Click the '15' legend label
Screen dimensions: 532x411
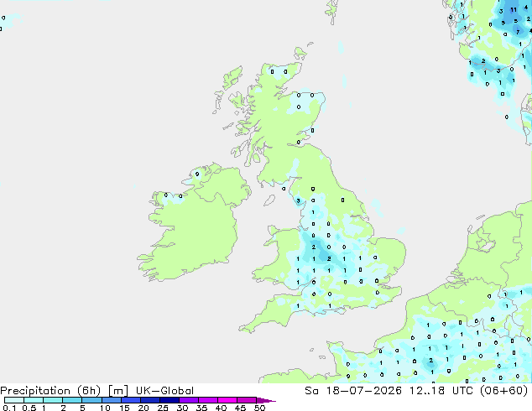tap(124, 408)
